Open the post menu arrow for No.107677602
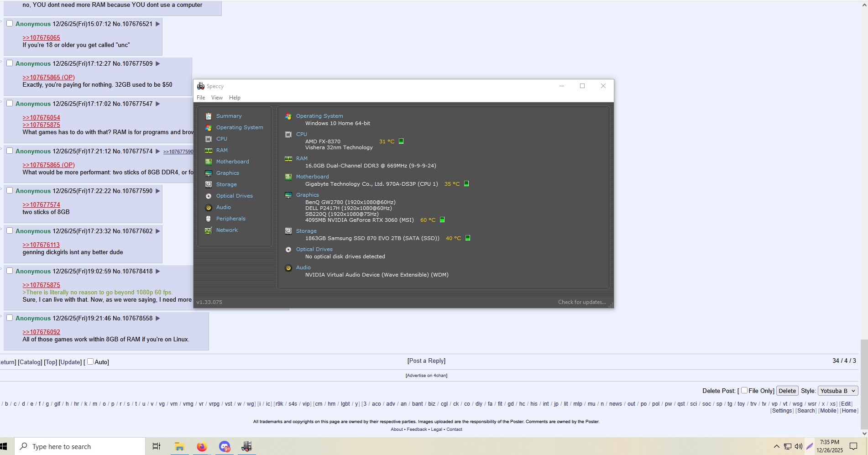Viewport: 868px width, 455px height. point(158,231)
